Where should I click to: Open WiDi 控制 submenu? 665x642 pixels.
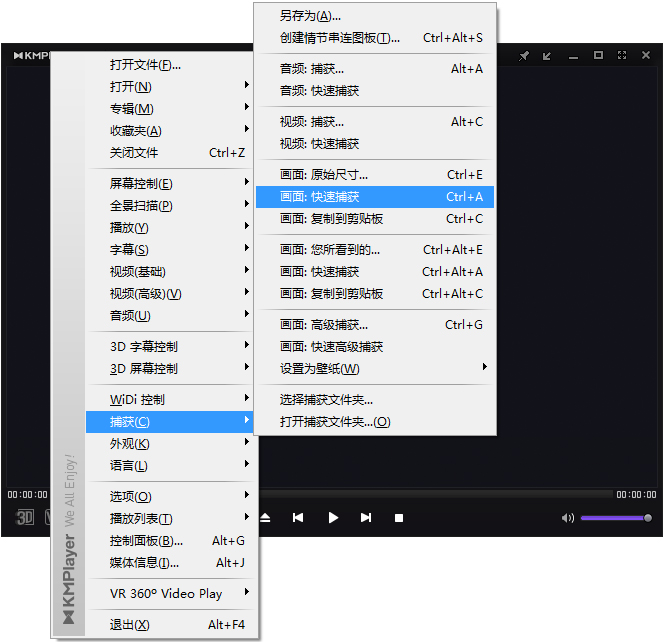pyautogui.click(x=170, y=399)
